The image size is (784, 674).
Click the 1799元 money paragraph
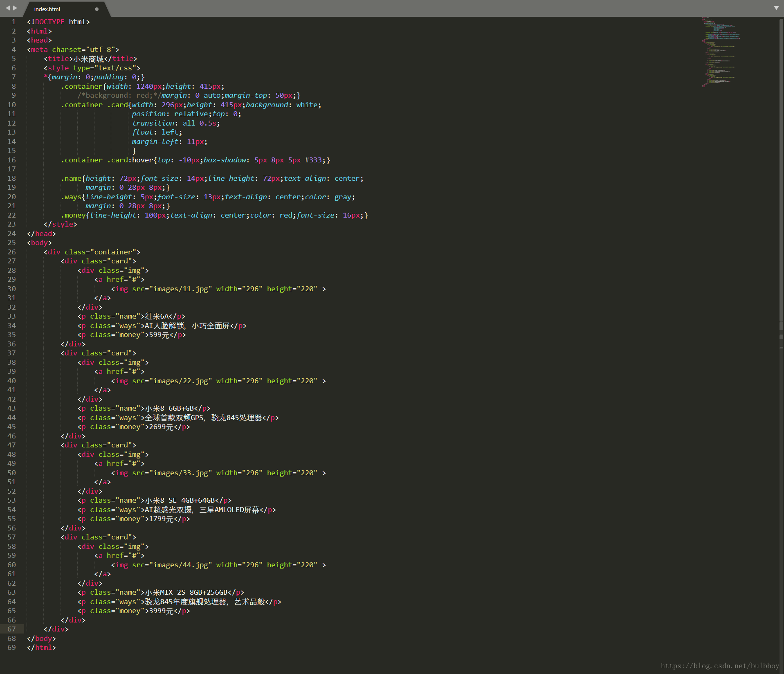134,519
